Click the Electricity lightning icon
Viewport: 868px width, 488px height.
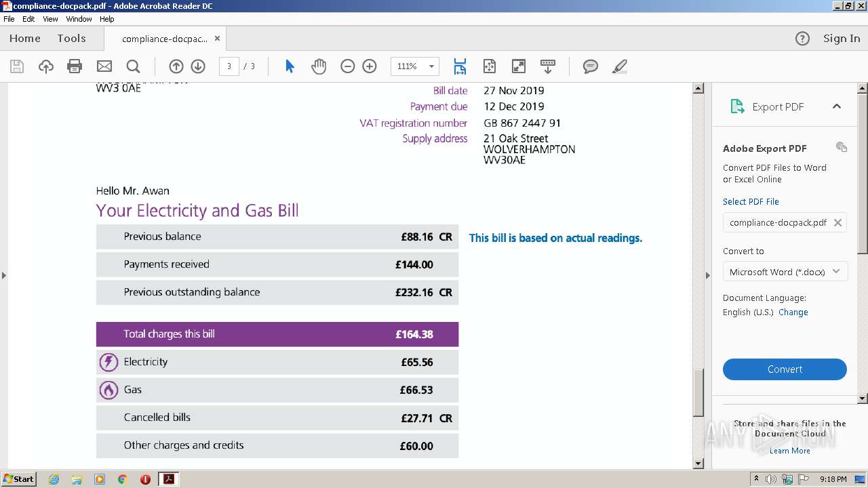pyautogui.click(x=108, y=362)
